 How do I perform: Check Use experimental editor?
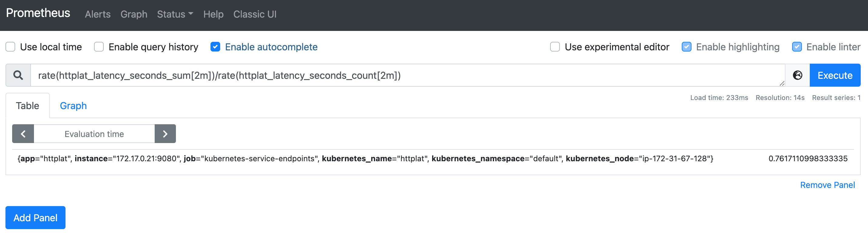(555, 47)
